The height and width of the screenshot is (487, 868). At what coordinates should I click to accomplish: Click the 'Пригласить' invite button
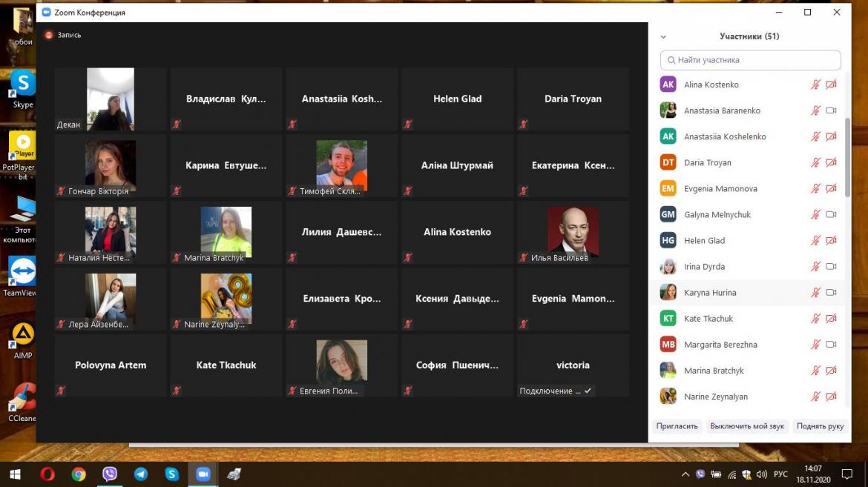(x=677, y=426)
